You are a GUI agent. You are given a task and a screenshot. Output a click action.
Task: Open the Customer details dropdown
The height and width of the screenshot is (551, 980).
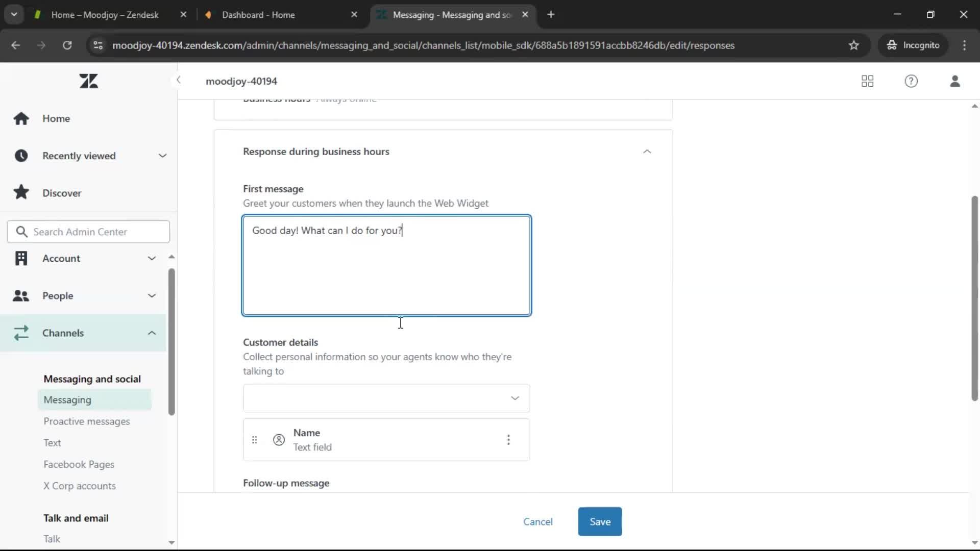[x=386, y=398]
